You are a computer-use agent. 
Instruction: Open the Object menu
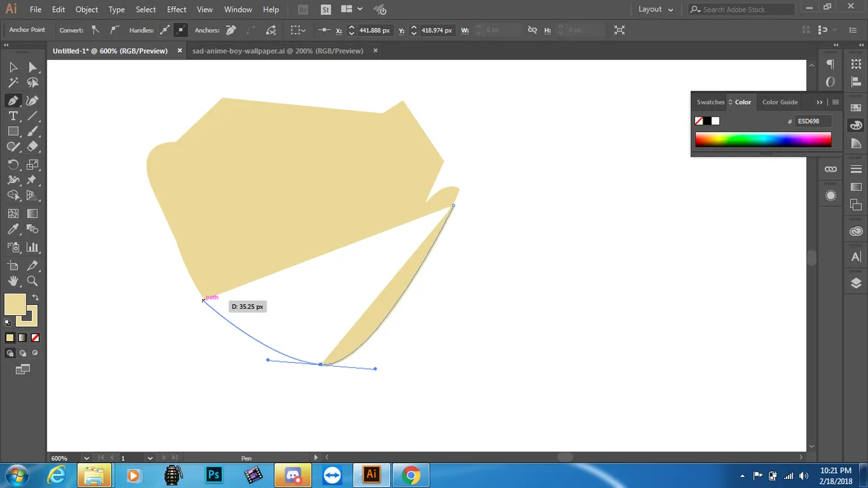(86, 9)
